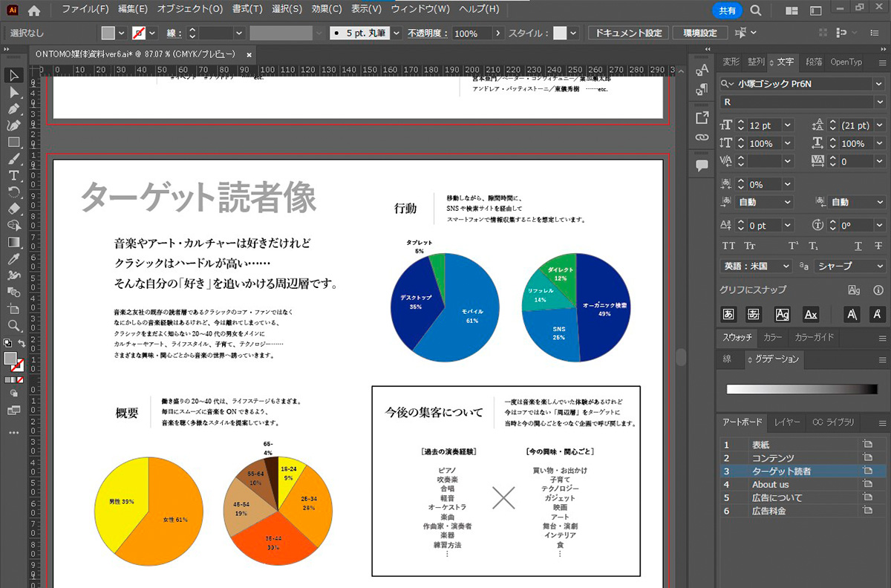Open the Links chain panel icon

702,137
